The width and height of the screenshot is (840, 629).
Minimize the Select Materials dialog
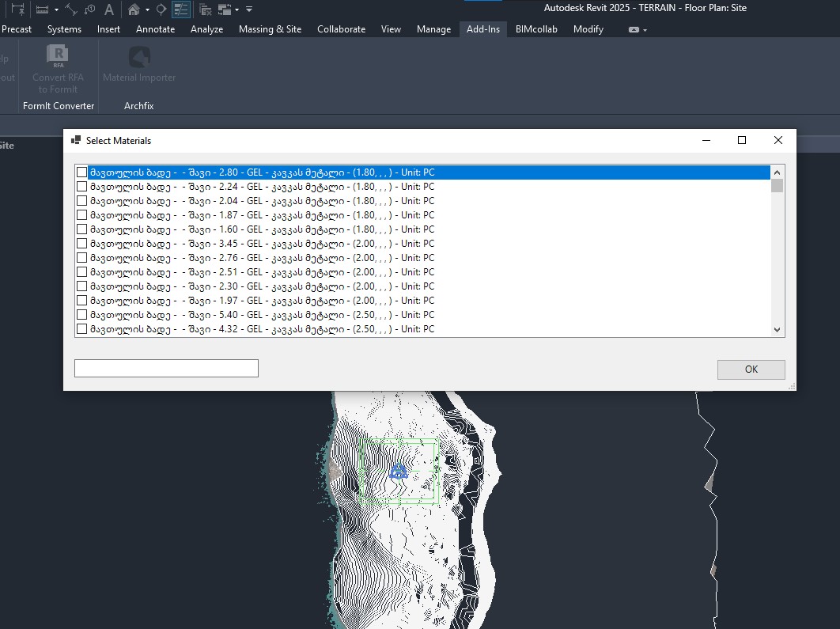pos(706,140)
